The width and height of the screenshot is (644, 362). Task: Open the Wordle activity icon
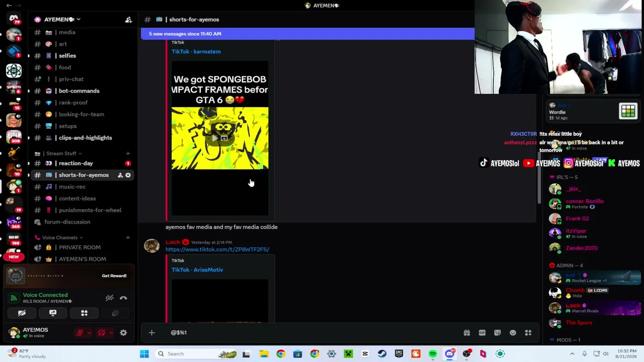click(628, 111)
